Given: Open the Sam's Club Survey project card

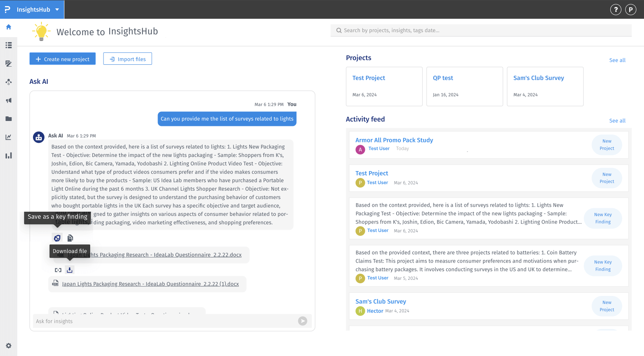Looking at the screenshot, I should [545, 86].
